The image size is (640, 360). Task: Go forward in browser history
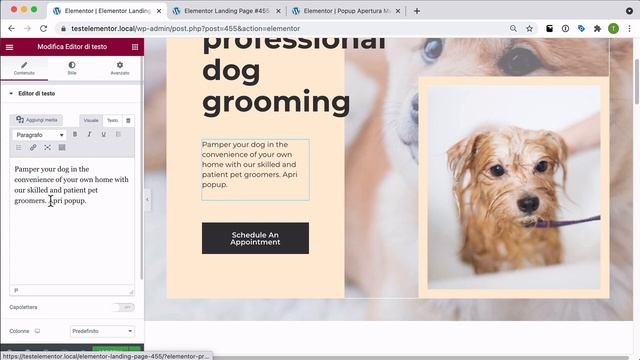tap(27, 29)
